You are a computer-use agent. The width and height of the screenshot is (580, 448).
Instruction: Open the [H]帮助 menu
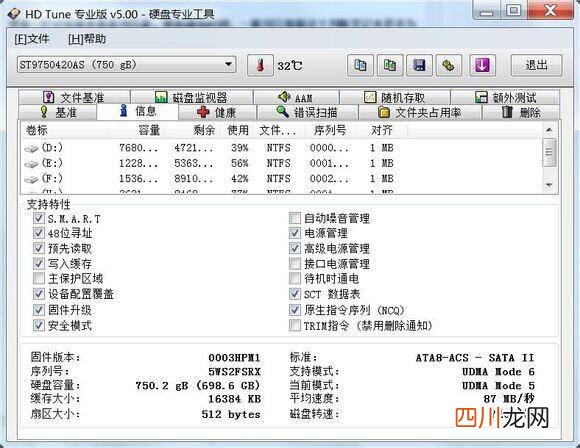[x=87, y=39]
